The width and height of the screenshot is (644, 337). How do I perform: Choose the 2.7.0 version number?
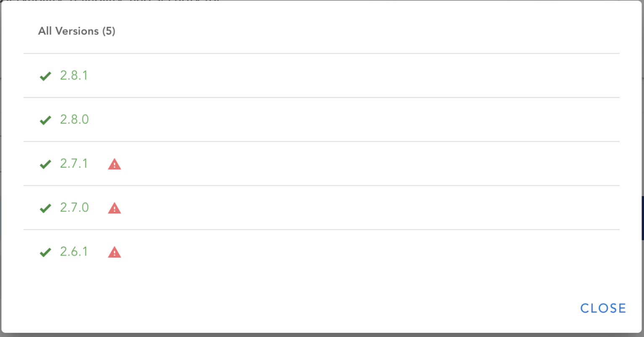click(x=74, y=208)
